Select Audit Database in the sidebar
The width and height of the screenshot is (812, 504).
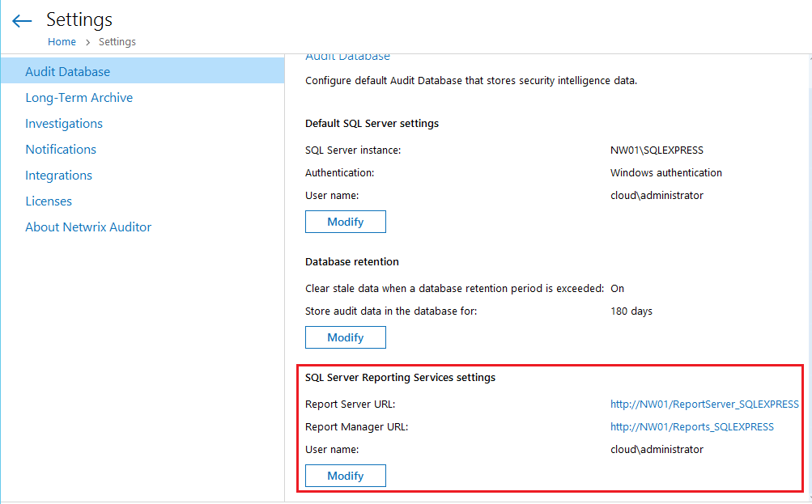coord(67,71)
